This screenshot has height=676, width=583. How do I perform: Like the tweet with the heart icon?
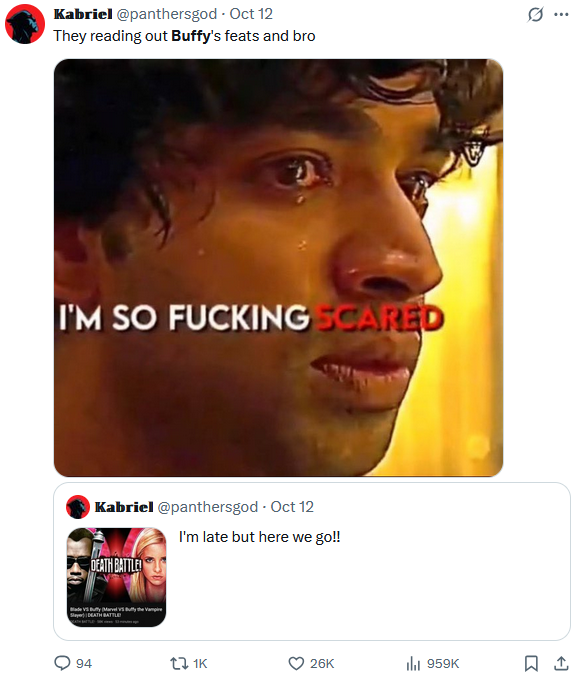click(x=296, y=663)
